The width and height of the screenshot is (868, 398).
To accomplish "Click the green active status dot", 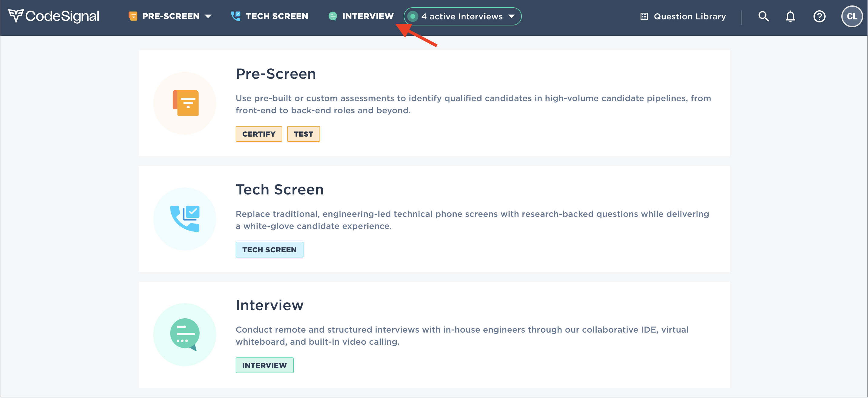I will (x=412, y=16).
